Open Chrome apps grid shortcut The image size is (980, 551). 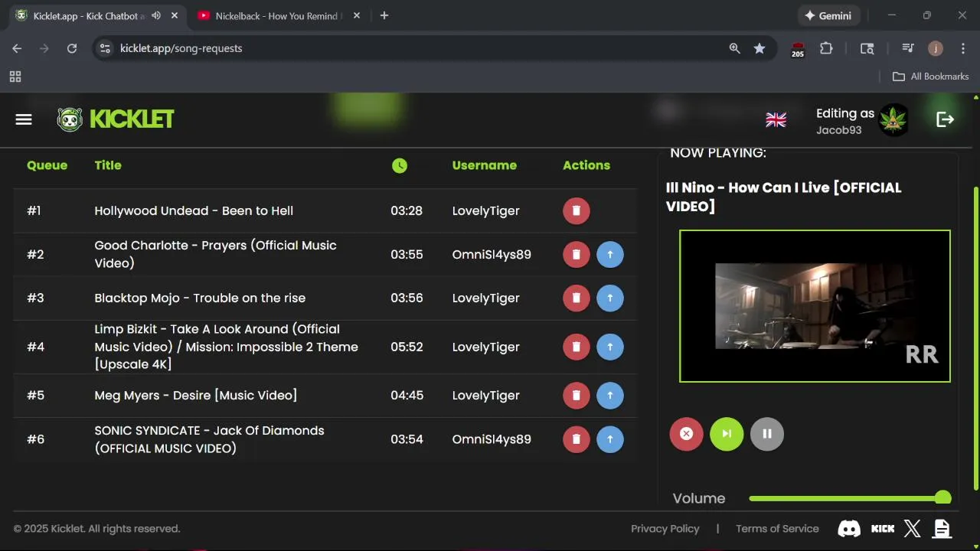pos(15,77)
